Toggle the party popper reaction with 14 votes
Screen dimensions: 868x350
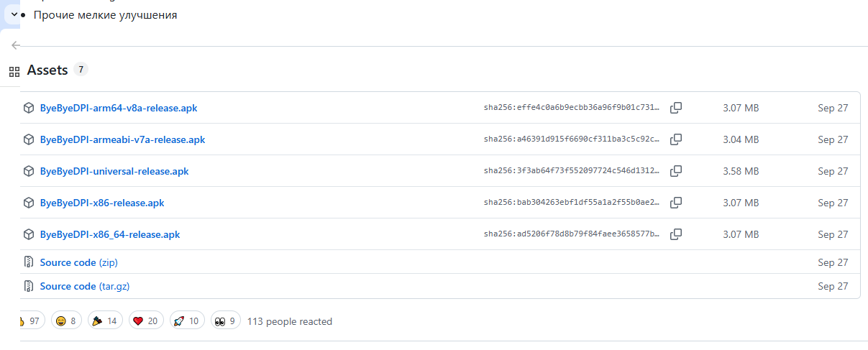click(x=105, y=321)
